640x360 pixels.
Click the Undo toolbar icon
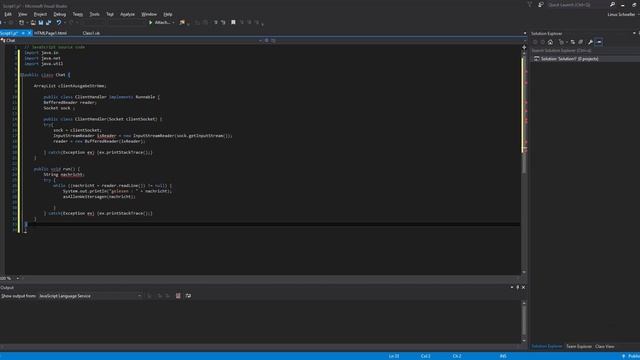(x=59, y=22)
